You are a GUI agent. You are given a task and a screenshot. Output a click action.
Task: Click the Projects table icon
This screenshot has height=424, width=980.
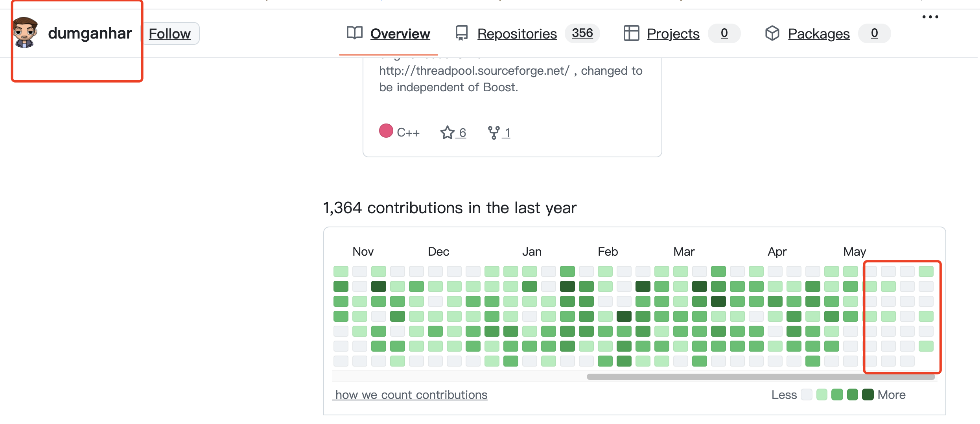pos(631,33)
